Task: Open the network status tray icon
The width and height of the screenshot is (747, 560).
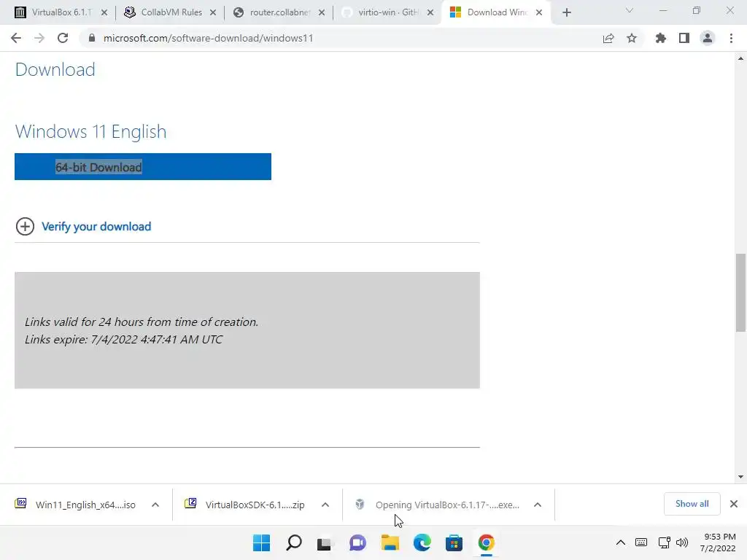Action: tap(664, 542)
